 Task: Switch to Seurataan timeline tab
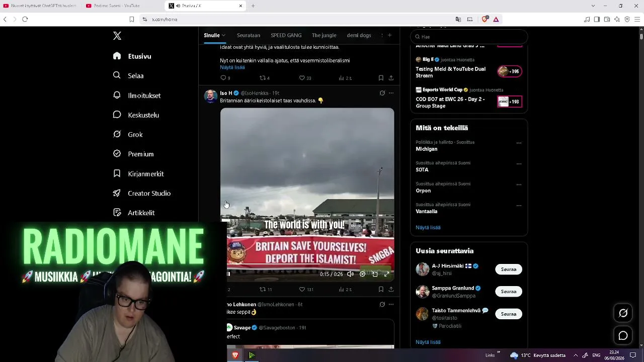pos(249,35)
